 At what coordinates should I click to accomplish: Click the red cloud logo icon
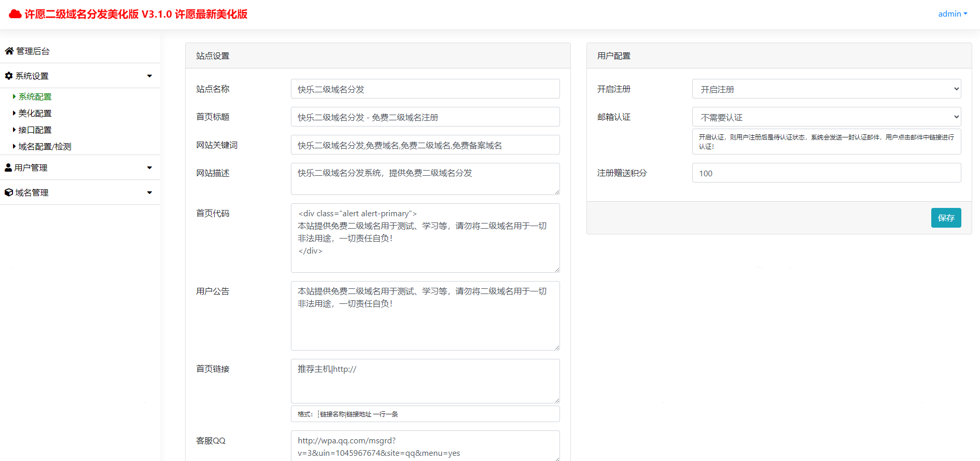pos(15,14)
